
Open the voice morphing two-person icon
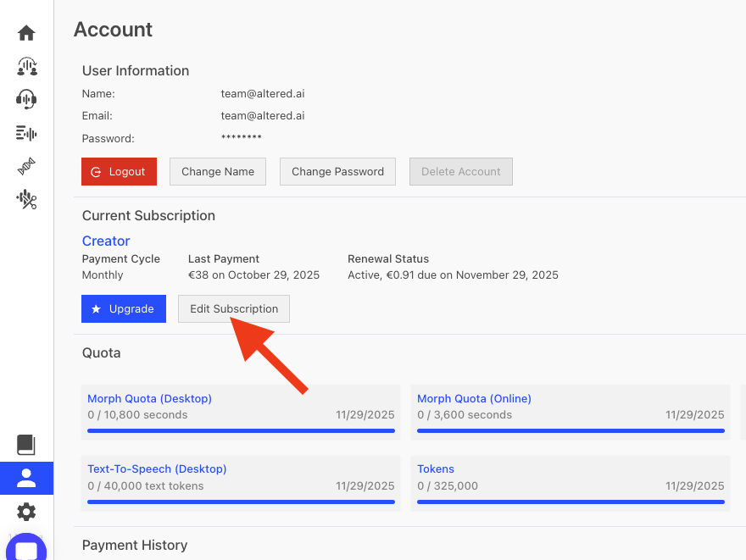tap(26, 66)
